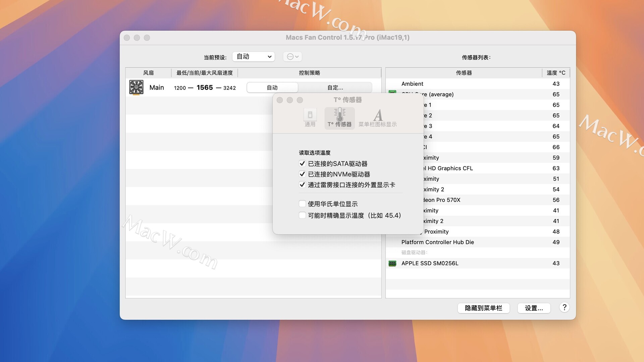Screen dimensions: 644x362
Task: Click the maximum fan speed 3242
Action: pyautogui.click(x=229, y=88)
